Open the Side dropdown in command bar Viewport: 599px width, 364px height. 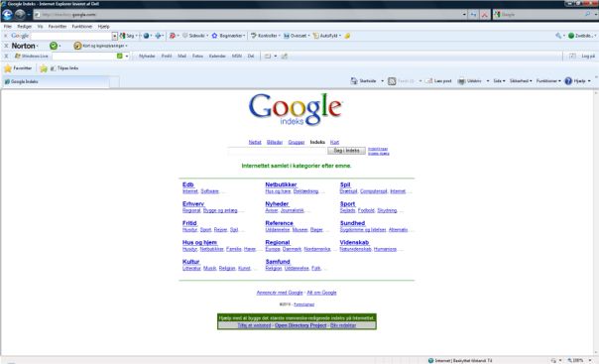[x=499, y=81]
